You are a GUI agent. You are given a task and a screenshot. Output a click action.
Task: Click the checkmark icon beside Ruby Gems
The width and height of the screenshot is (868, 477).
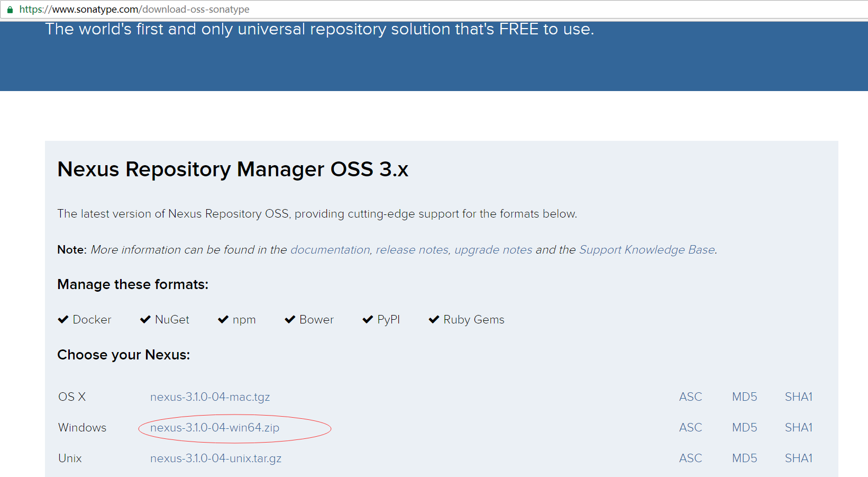[x=434, y=319]
